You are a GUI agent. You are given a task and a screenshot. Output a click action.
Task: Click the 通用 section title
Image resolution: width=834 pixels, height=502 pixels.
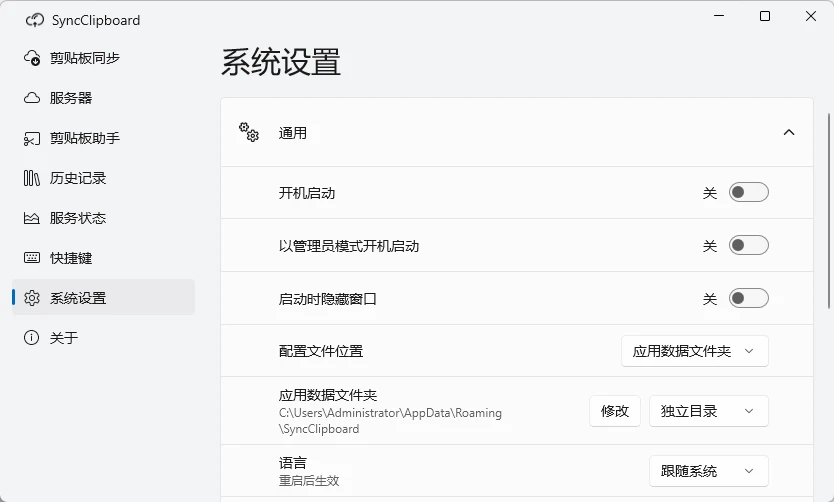tap(293, 133)
